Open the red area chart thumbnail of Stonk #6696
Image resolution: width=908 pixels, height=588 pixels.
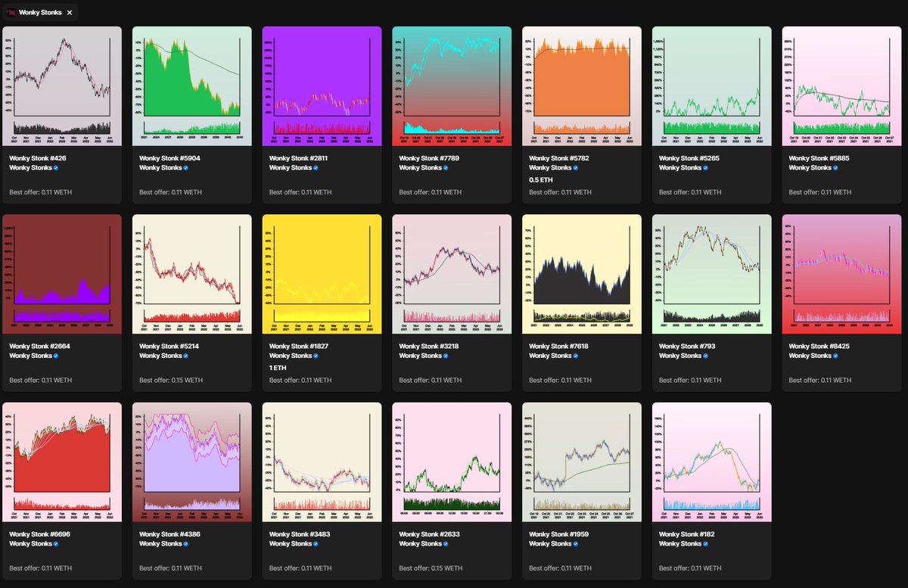pyautogui.click(x=62, y=462)
